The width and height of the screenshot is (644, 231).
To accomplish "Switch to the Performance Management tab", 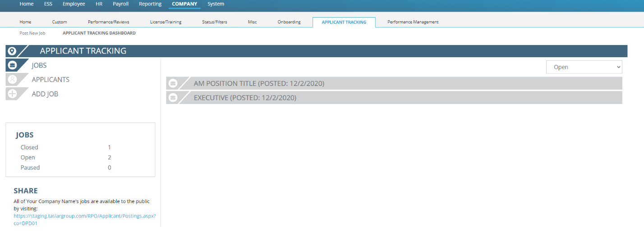I will pos(413,22).
